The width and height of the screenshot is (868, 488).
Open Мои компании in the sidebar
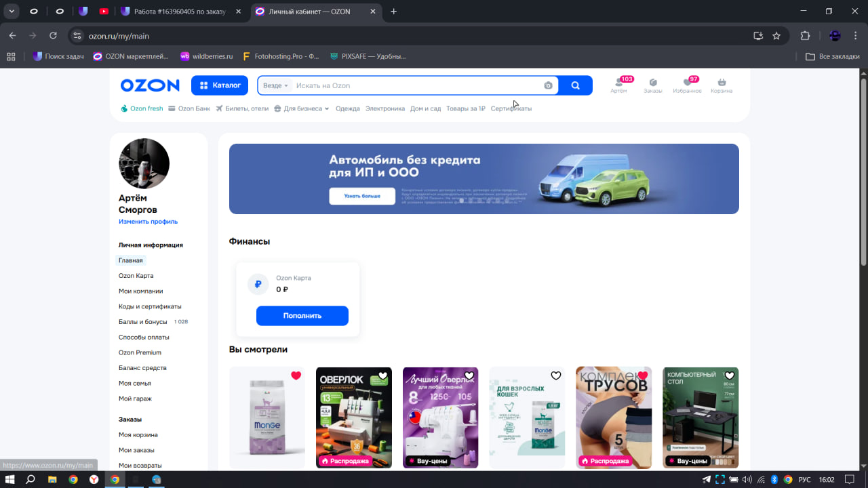pos(141,291)
